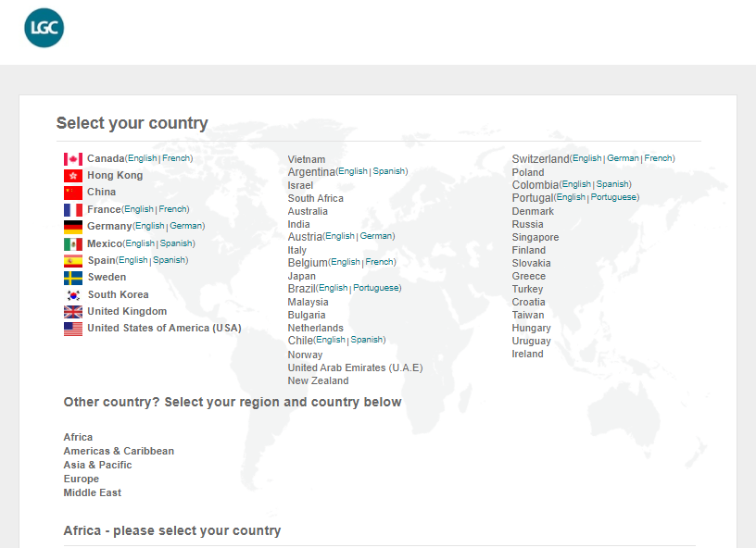Open the Japan country link
This screenshot has height=548, width=756.
tap(302, 277)
